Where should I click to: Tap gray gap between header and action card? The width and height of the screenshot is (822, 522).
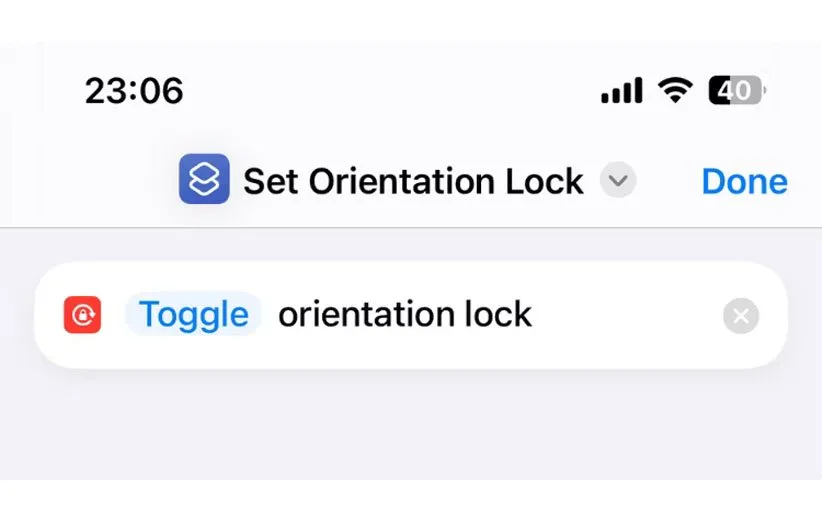tap(410, 245)
